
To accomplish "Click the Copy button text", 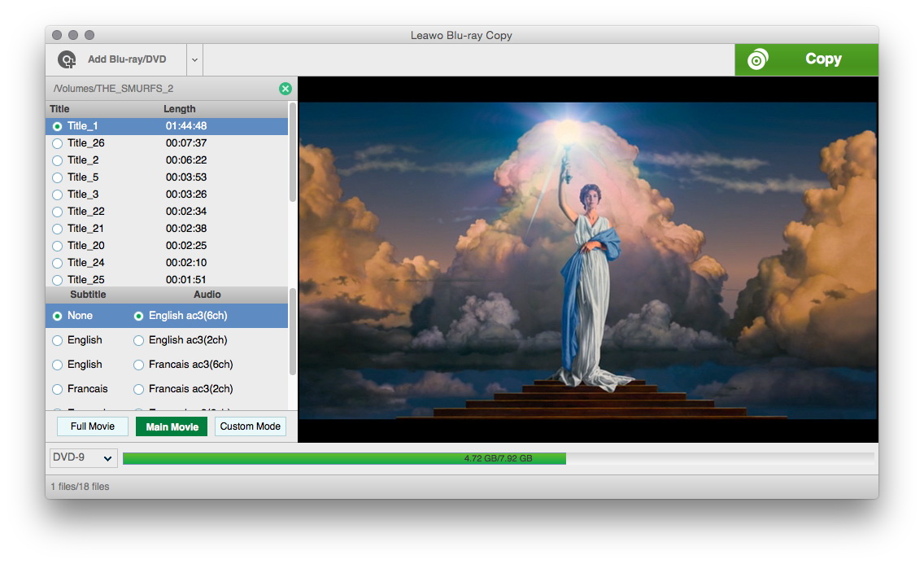I will coord(823,59).
